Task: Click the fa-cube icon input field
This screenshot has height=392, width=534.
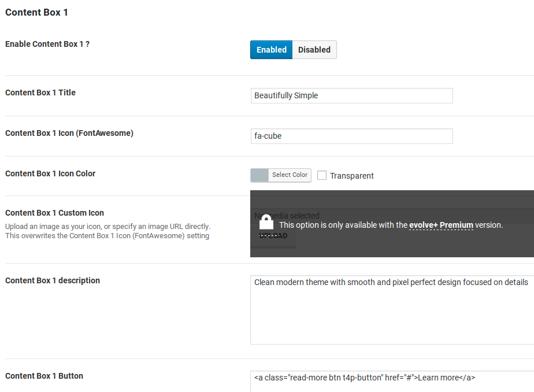Action: tap(352, 136)
